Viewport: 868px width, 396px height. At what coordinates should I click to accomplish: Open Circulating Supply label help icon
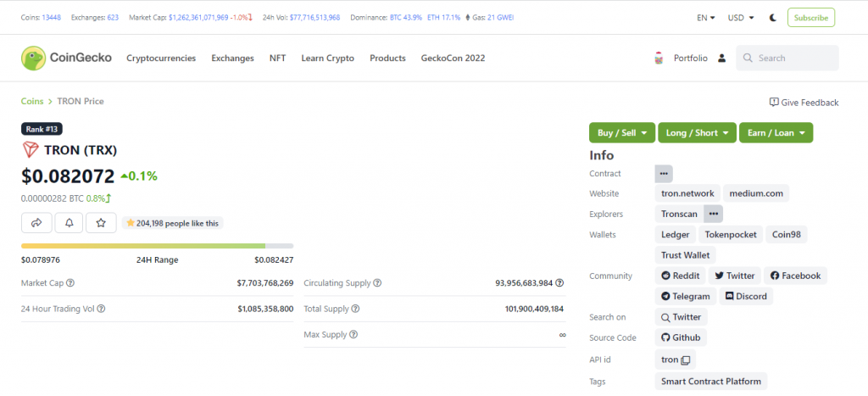[x=377, y=283]
